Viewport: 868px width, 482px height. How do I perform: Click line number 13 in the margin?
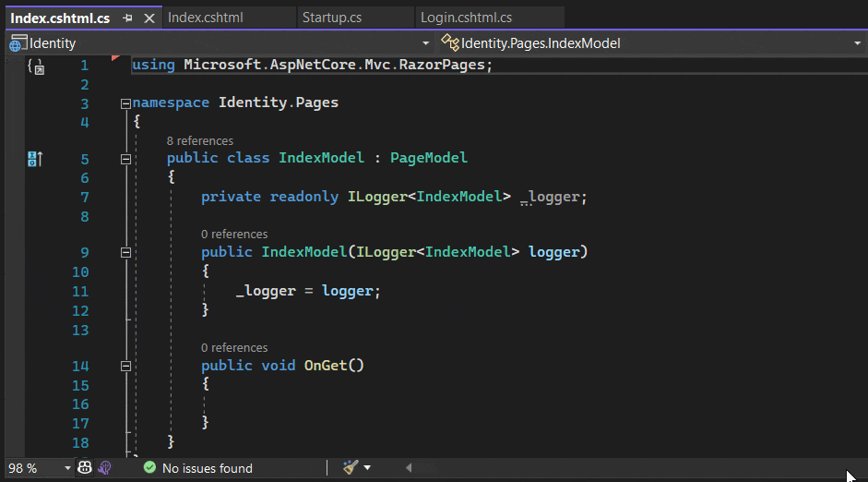click(x=80, y=331)
